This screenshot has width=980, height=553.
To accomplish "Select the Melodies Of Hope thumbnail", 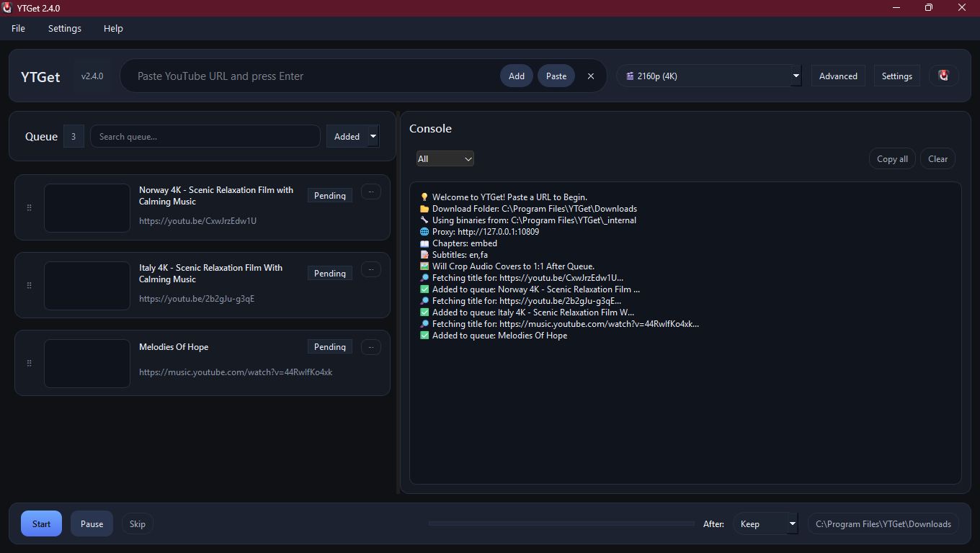I will click(87, 364).
